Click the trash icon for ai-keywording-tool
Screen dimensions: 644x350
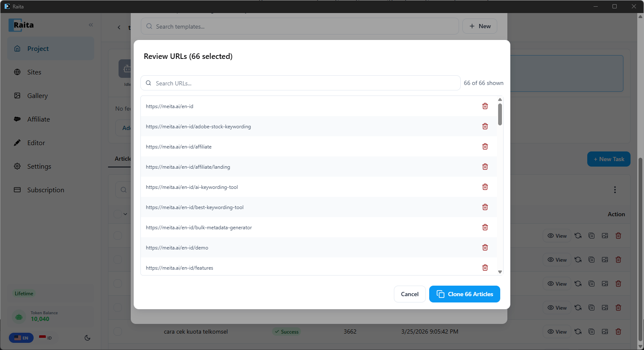point(485,187)
